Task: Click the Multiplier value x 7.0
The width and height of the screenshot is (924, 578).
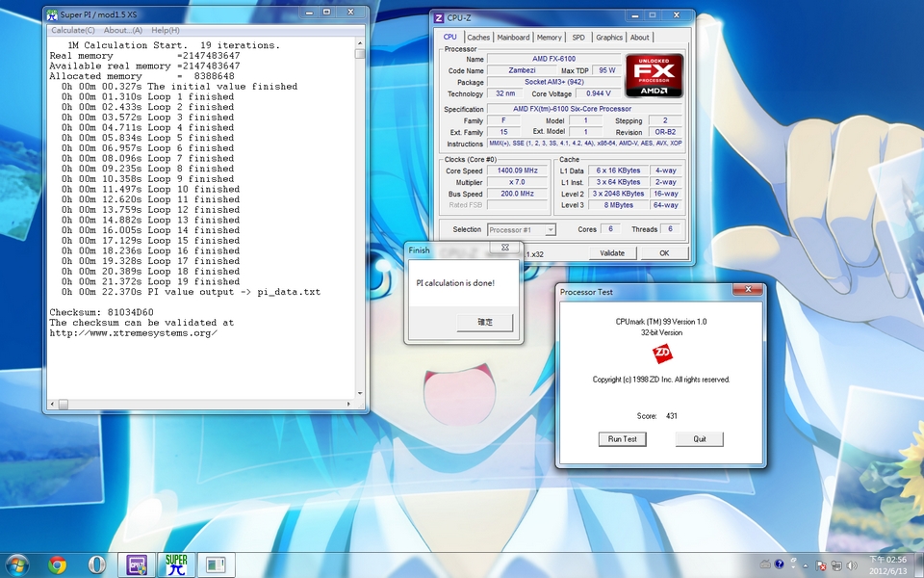Action: (x=517, y=182)
